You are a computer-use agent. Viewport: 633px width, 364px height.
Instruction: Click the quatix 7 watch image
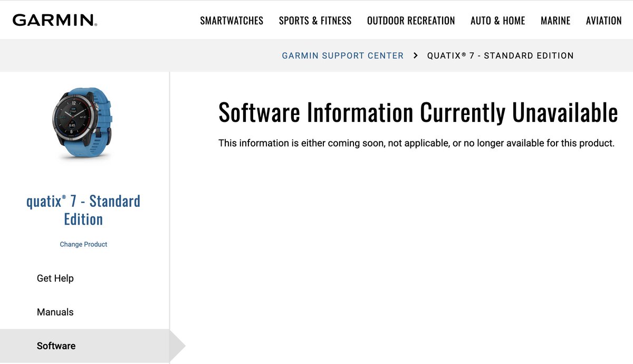pos(83,124)
